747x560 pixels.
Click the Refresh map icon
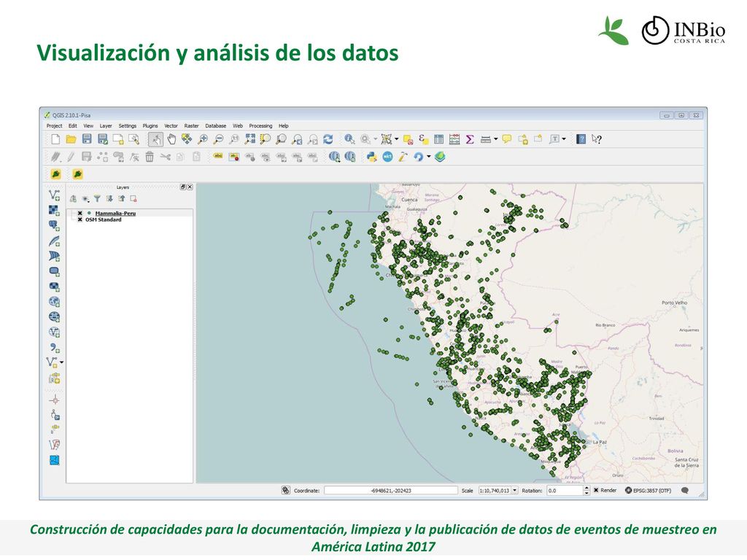pyautogui.click(x=328, y=139)
